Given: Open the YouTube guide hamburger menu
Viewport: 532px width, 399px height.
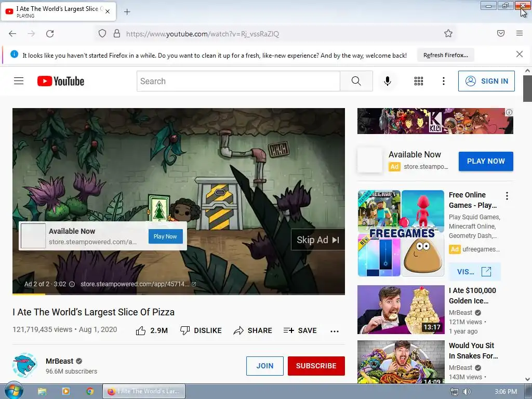Looking at the screenshot, I should 19,81.
